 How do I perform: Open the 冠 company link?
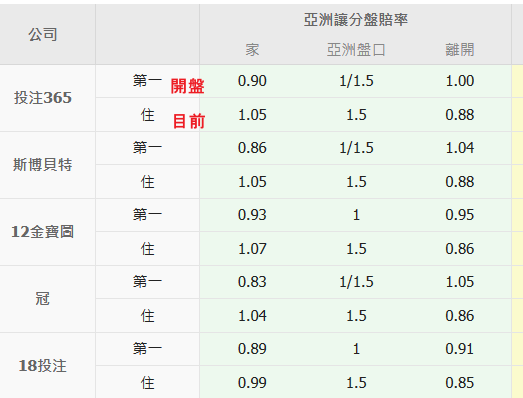click(x=43, y=299)
